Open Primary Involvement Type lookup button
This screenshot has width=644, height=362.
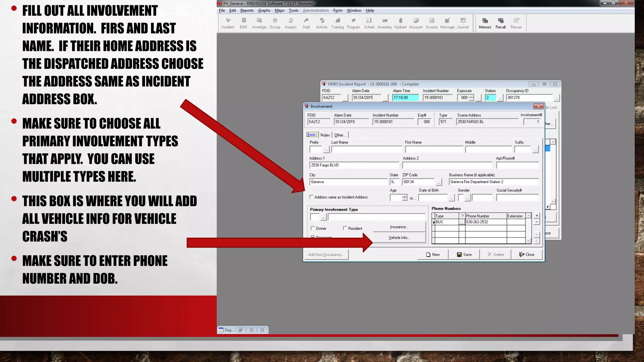tap(323, 217)
